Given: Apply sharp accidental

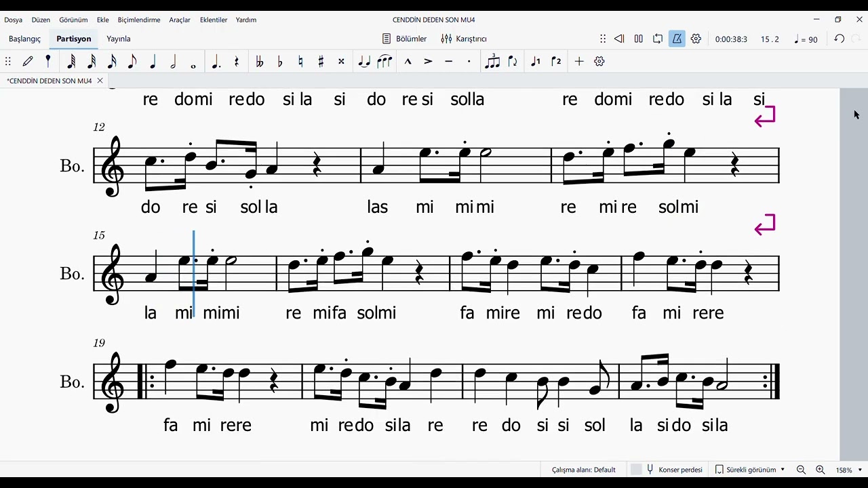Looking at the screenshot, I should point(321,61).
